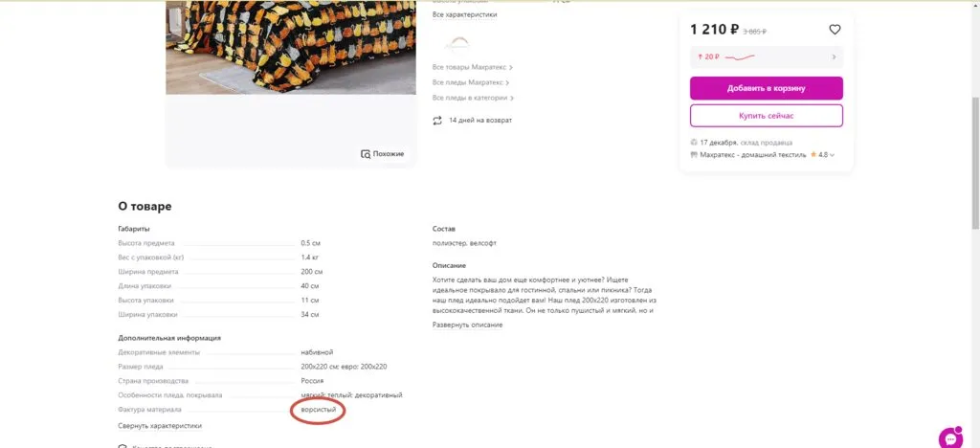Screen dimensions: 980x448
Task: Click the 14-day return arrows icon
Action: (x=437, y=121)
